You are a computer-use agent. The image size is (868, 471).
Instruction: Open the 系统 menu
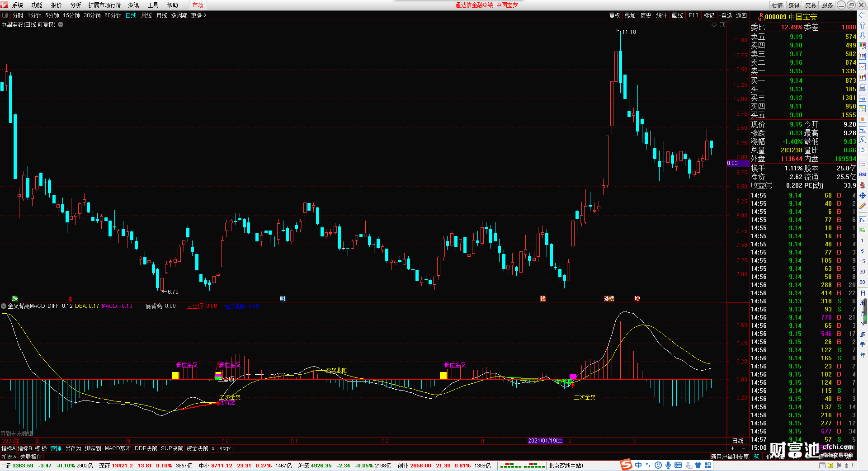click(x=18, y=5)
